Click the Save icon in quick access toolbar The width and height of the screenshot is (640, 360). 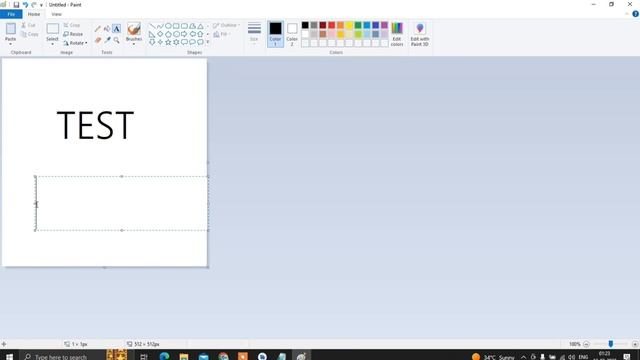(16, 4)
